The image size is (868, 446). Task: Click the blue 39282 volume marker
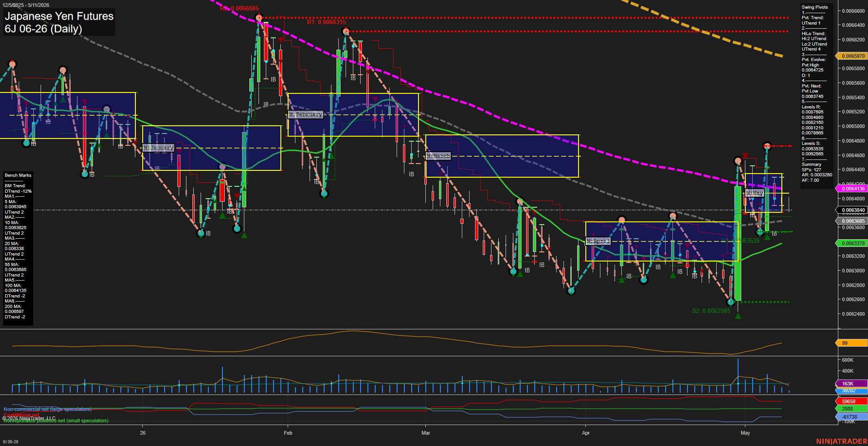click(852, 390)
